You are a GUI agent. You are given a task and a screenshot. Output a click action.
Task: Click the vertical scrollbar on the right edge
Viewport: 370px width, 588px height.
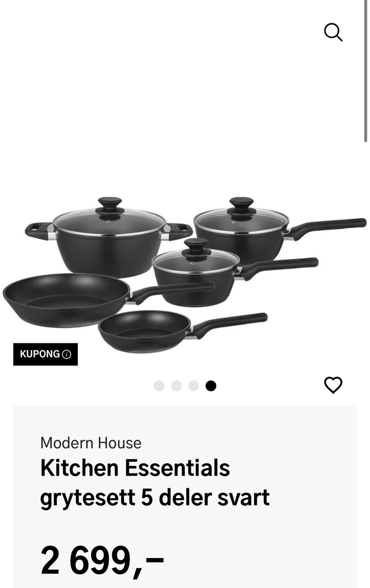pos(365,71)
